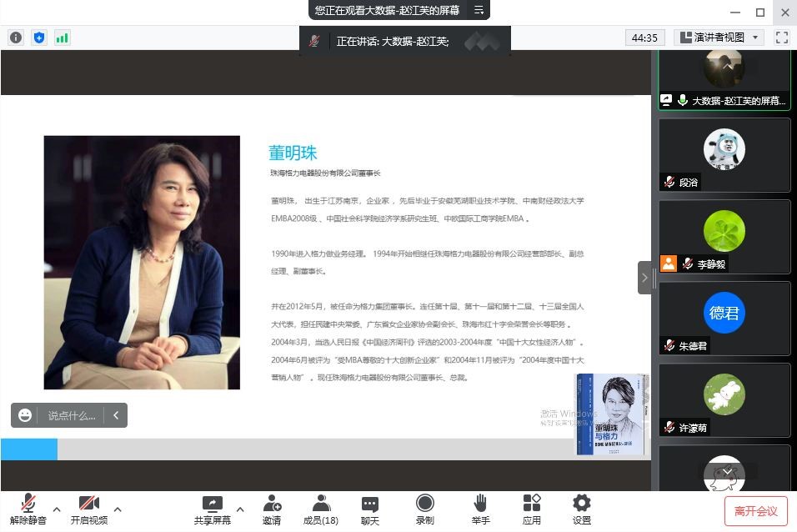Expand audio options arrow beside microphone
This screenshot has width=797, height=532.
pos(57,509)
